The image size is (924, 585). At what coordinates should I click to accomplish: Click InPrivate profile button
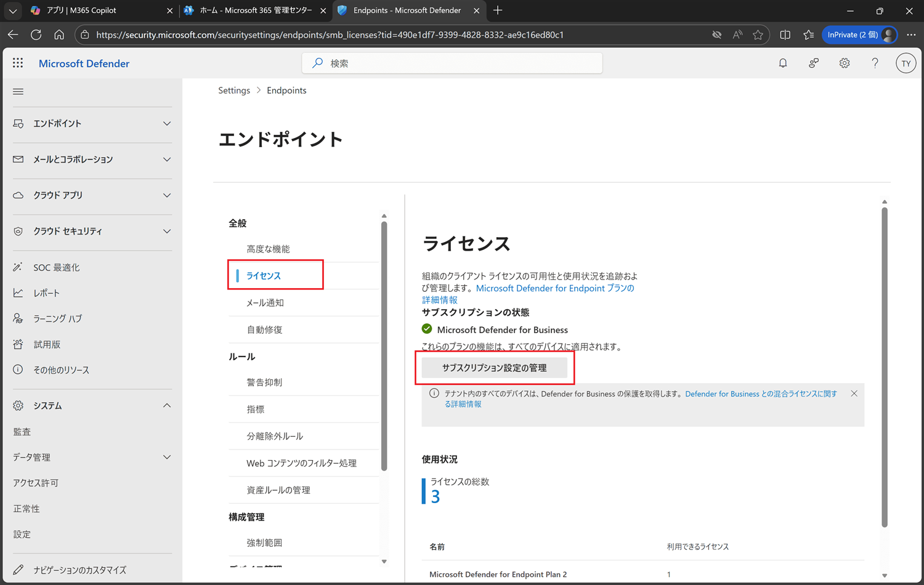(860, 35)
